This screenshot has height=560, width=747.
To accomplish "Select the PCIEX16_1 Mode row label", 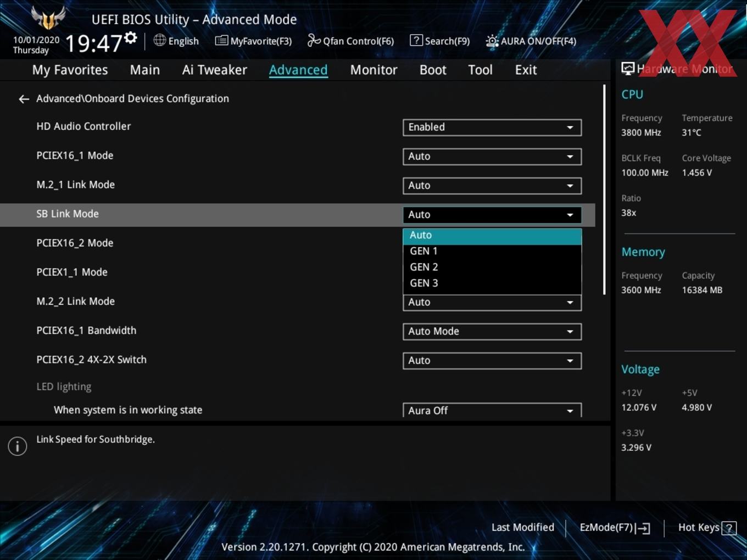I will point(75,156).
